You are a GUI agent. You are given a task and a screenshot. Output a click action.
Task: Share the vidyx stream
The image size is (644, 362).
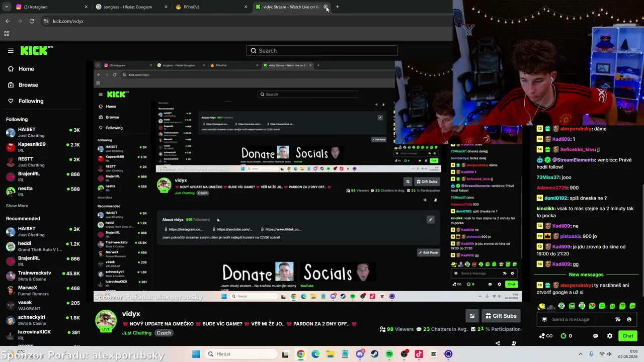click(498, 343)
